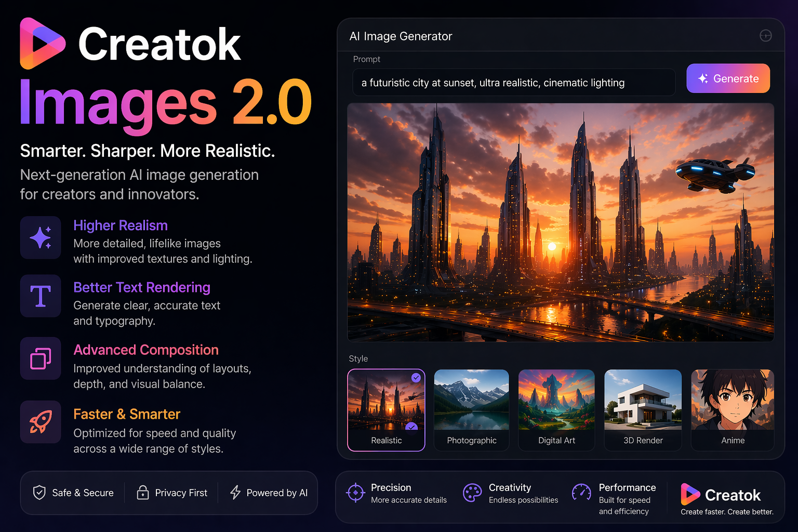Click the circular icon in generator header
The width and height of the screenshot is (798, 532).
[x=765, y=36]
